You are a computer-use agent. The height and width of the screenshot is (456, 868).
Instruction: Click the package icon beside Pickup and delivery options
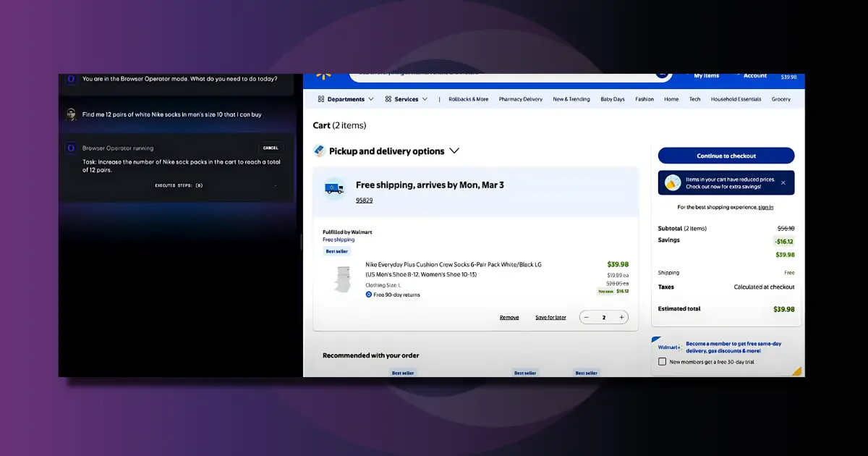[x=318, y=151]
